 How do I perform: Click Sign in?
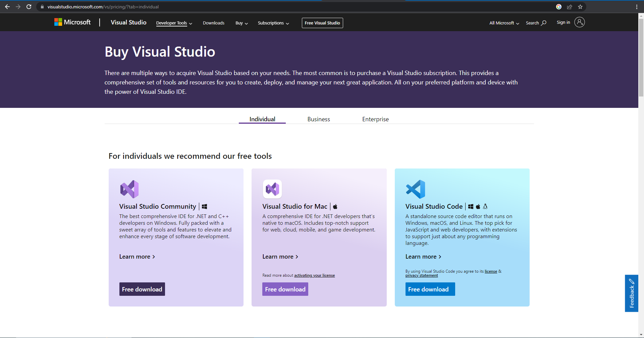coord(563,22)
